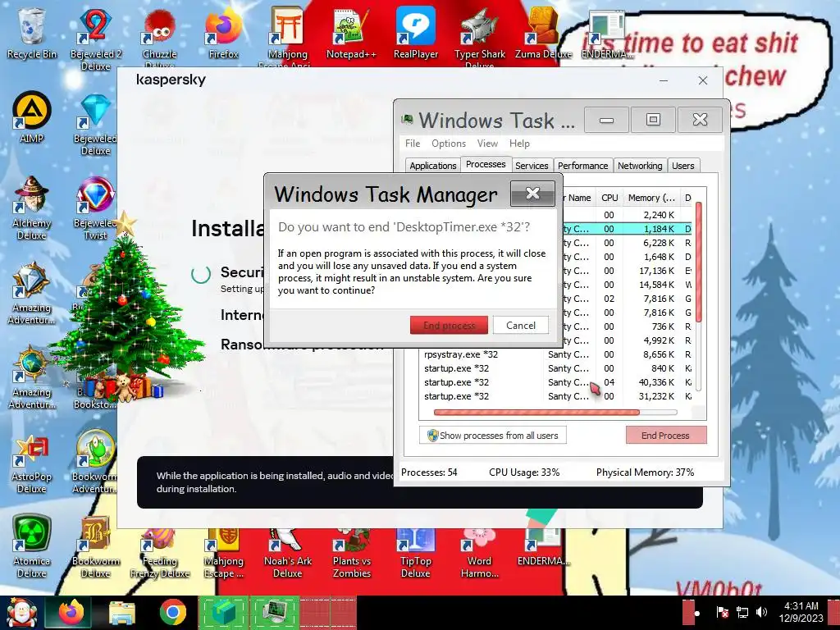Switch to the Services tab
Image resolution: width=840 pixels, height=630 pixels.
532,166
